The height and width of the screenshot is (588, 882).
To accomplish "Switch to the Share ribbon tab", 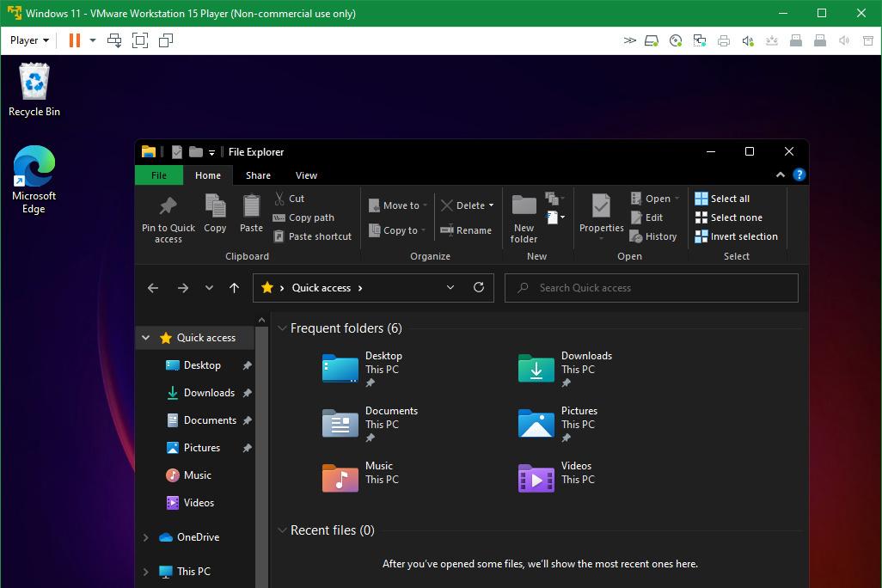I will [x=258, y=175].
